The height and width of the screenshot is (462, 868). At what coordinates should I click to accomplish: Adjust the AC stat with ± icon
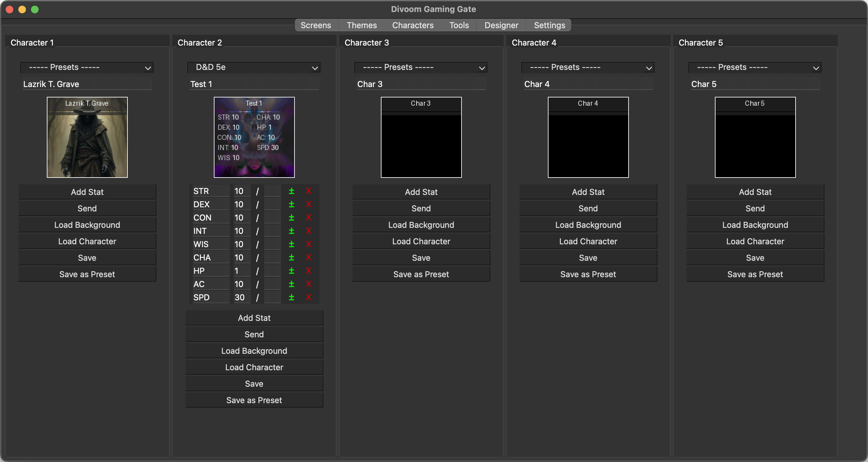[291, 284]
